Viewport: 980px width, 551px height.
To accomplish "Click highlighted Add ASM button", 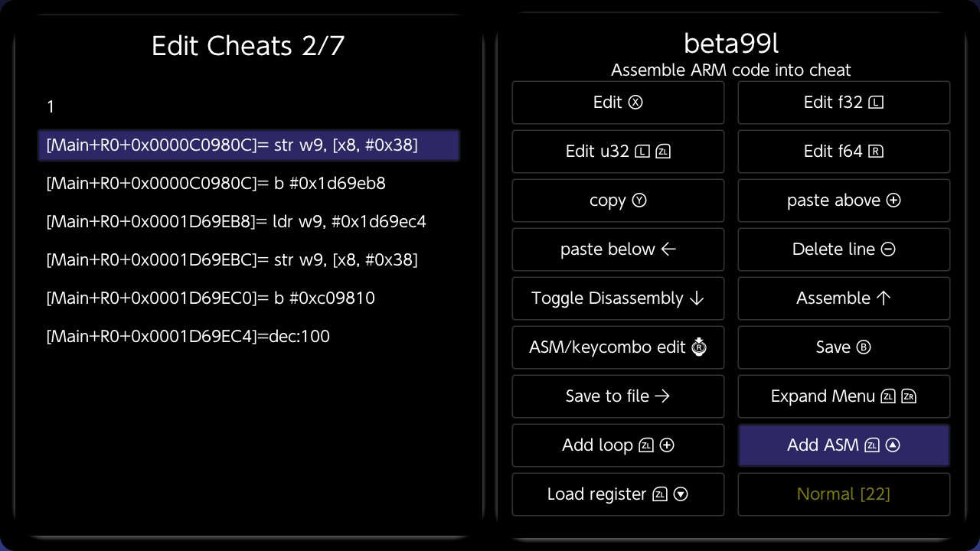I will point(844,445).
